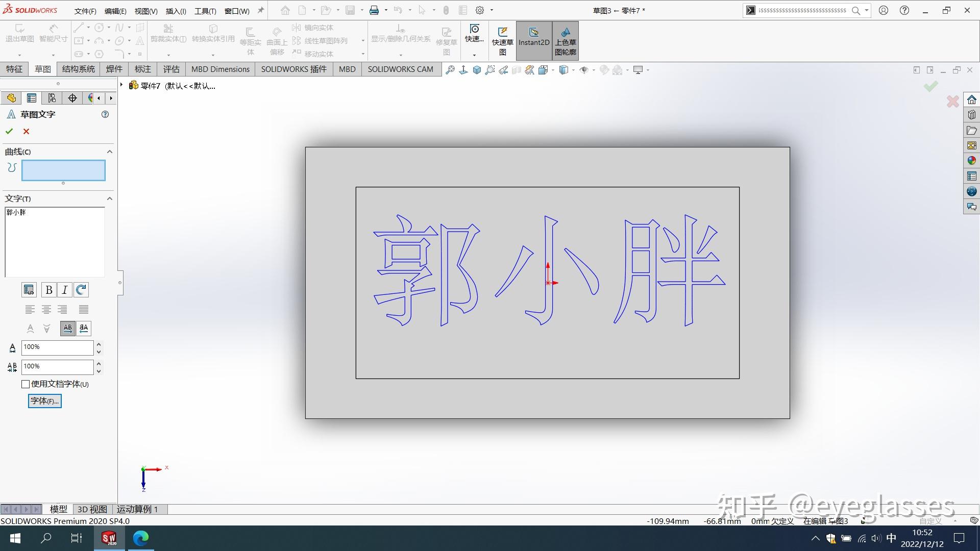Enable 使用文档字体 checkbox
The image size is (980, 551).
tap(26, 384)
